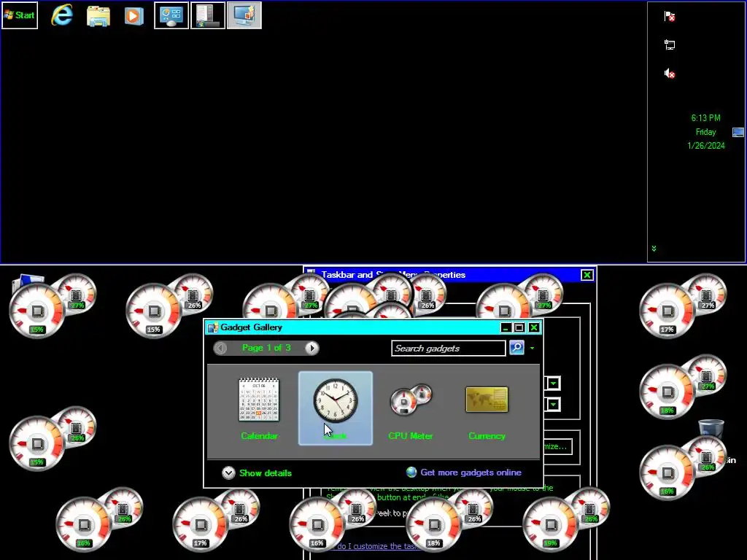Expand Show details in Gadget Gallery
Image resolution: width=747 pixels, height=560 pixels.
point(257,472)
